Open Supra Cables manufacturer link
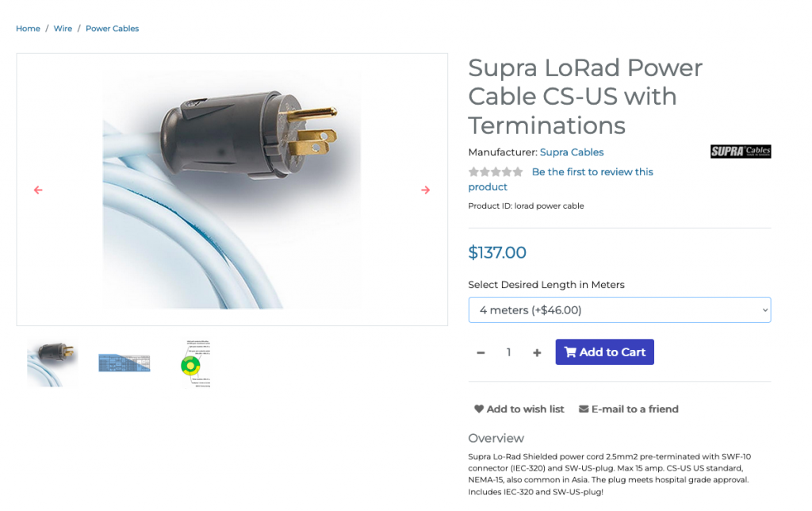This screenshot has height=511, width=812. point(572,152)
